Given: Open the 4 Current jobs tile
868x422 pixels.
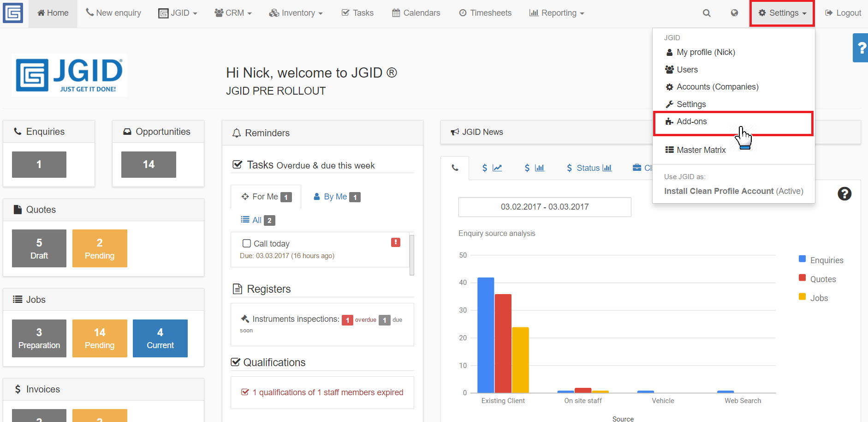Looking at the screenshot, I should 160,338.
